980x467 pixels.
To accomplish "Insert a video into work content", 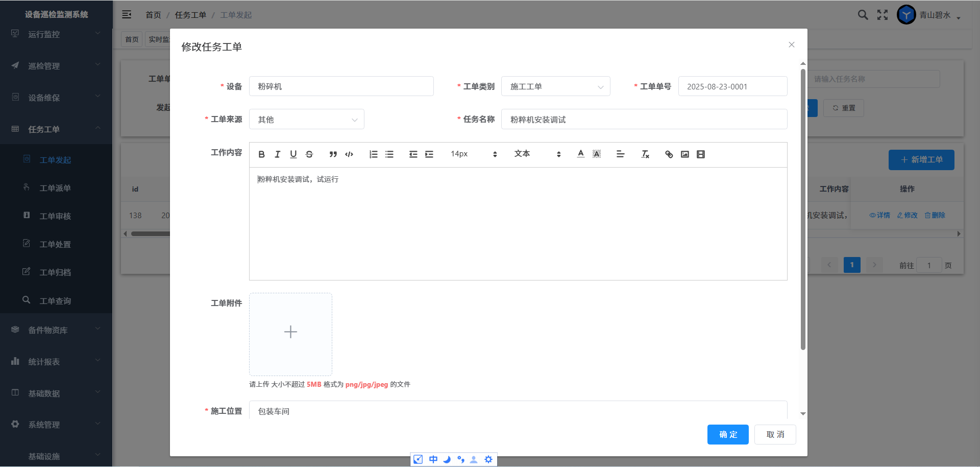I will [x=700, y=154].
